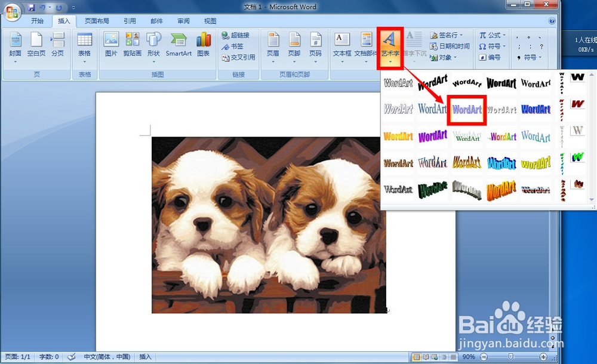This screenshot has height=364, width=597.
Task: Open the shapes (形状) gallery
Action: (154, 47)
